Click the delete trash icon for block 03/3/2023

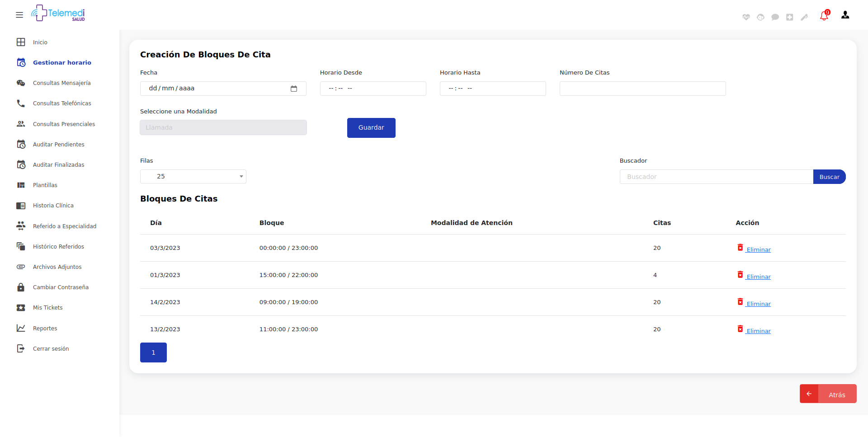click(740, 248)
